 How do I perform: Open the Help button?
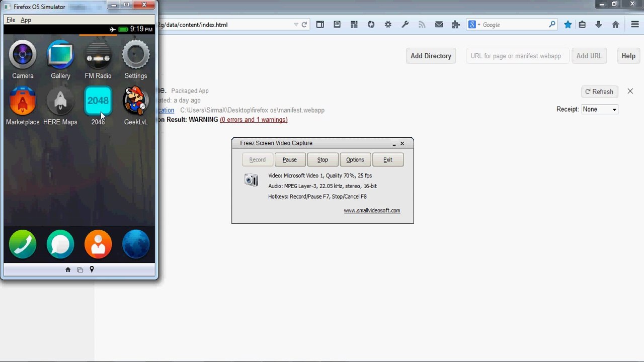pyautogui.click(x=628, y=56)
